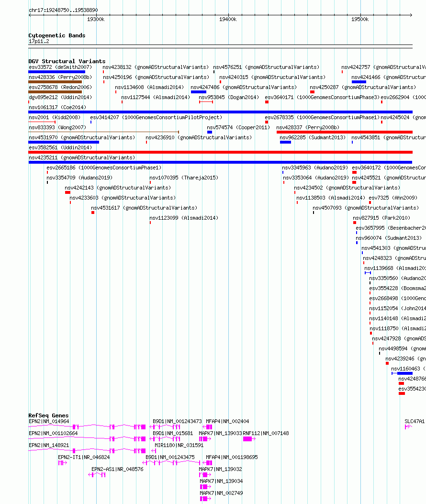Select the long red esv3582561 (Uddin2014) bar
The image size is (426, 504).
[220, 152]
